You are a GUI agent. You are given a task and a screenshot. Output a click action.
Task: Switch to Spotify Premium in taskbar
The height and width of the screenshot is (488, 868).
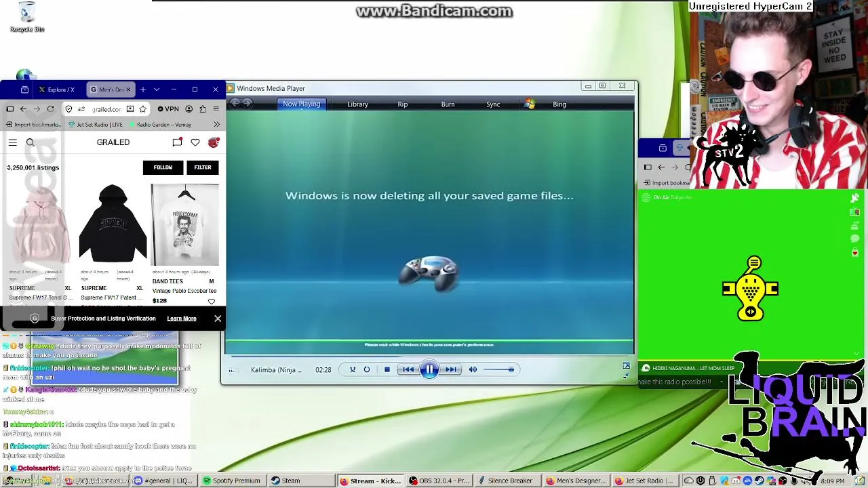tap(232, 481)
